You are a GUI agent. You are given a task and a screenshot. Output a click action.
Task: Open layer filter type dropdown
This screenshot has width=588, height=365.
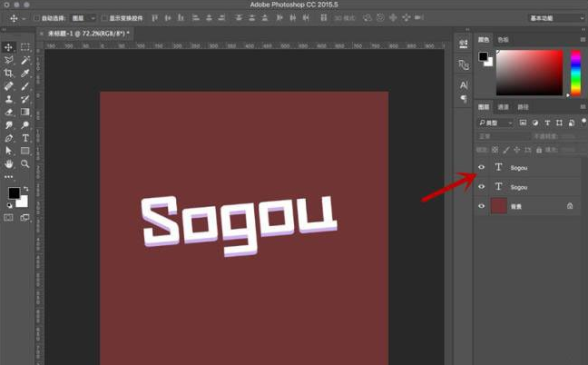[x=495, y=123]
